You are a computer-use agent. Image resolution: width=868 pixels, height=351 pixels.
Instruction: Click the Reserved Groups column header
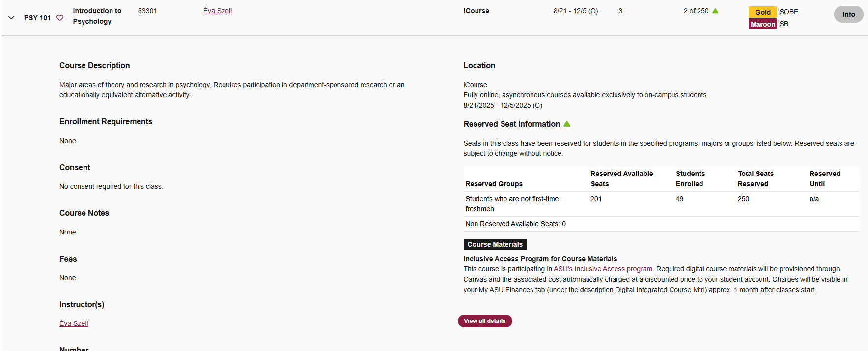click(x=494, y=184)
